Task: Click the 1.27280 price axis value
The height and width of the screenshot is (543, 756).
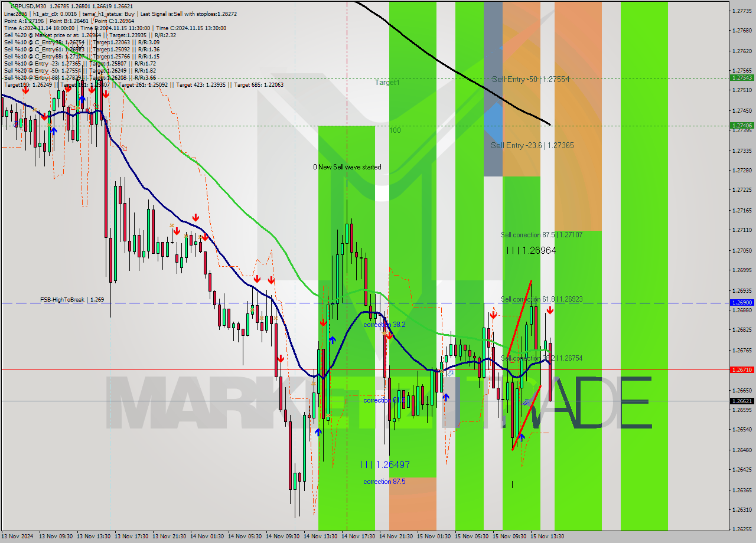Action: pyautogui.click(x=742, y=170)
